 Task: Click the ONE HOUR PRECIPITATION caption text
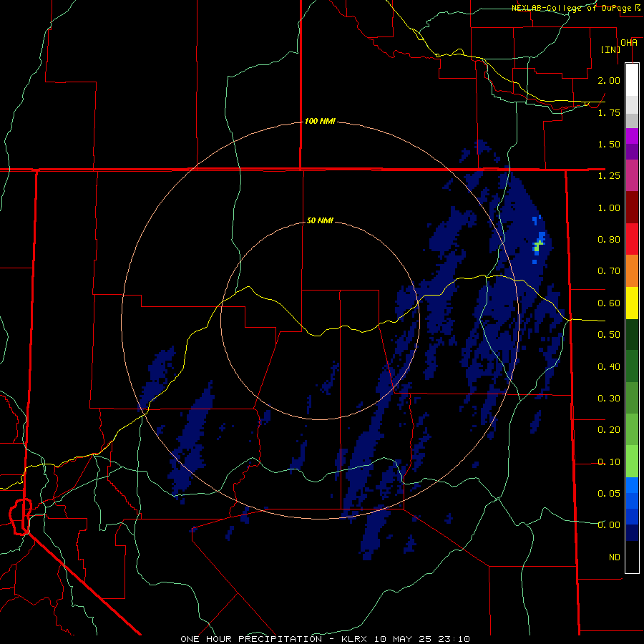pos(251,639)
